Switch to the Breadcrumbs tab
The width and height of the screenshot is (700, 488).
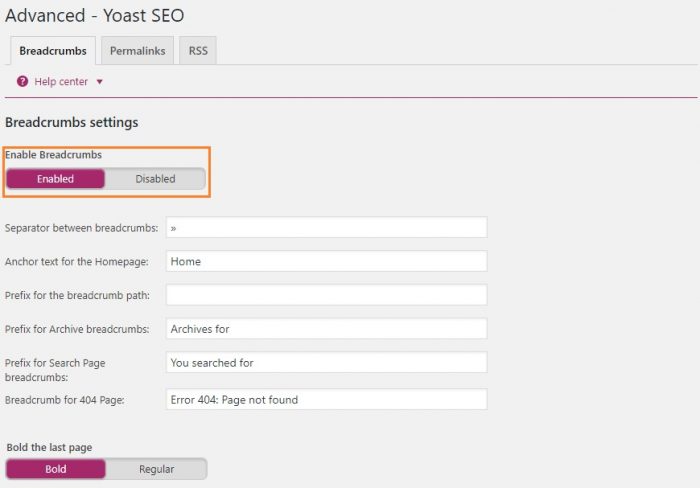pos(53,51)
